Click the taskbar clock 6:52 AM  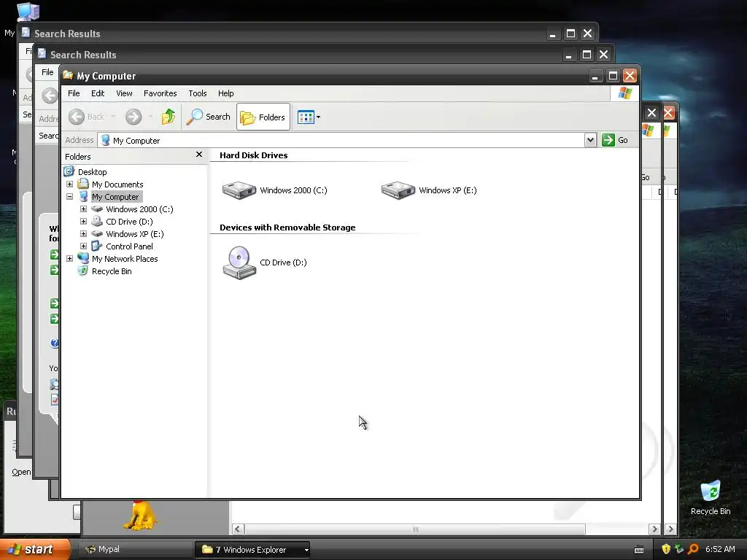(720, 549)
